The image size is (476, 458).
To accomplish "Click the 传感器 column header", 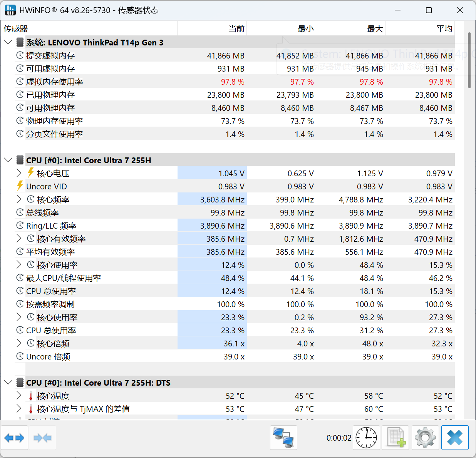I will (89, 29).
